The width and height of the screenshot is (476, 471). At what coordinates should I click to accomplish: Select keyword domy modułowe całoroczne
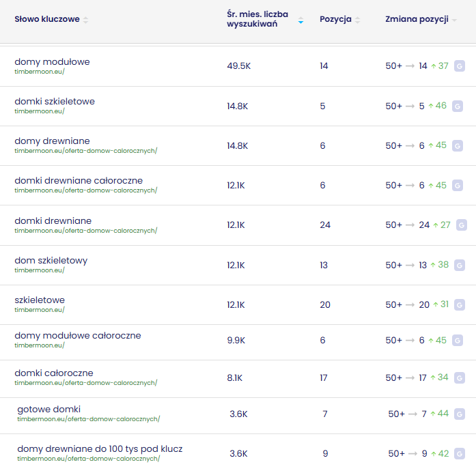coord(78,335)
